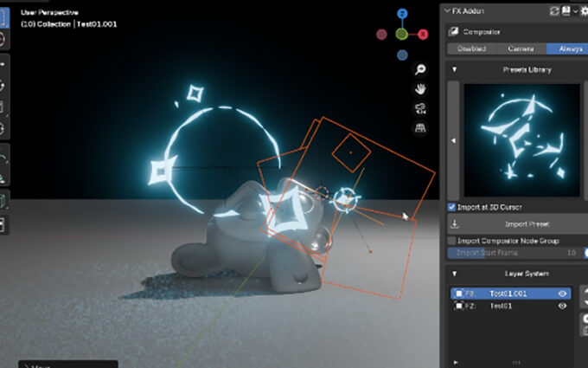
Task: Collapse the Presets Library section
Action: [454, 69]
